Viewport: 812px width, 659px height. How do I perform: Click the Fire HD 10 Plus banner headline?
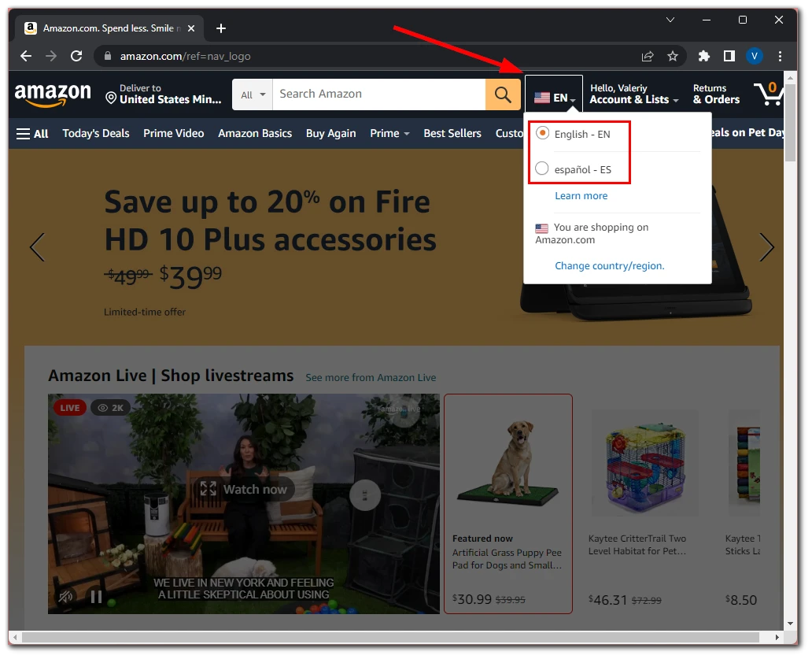click(x=271, y=220)
